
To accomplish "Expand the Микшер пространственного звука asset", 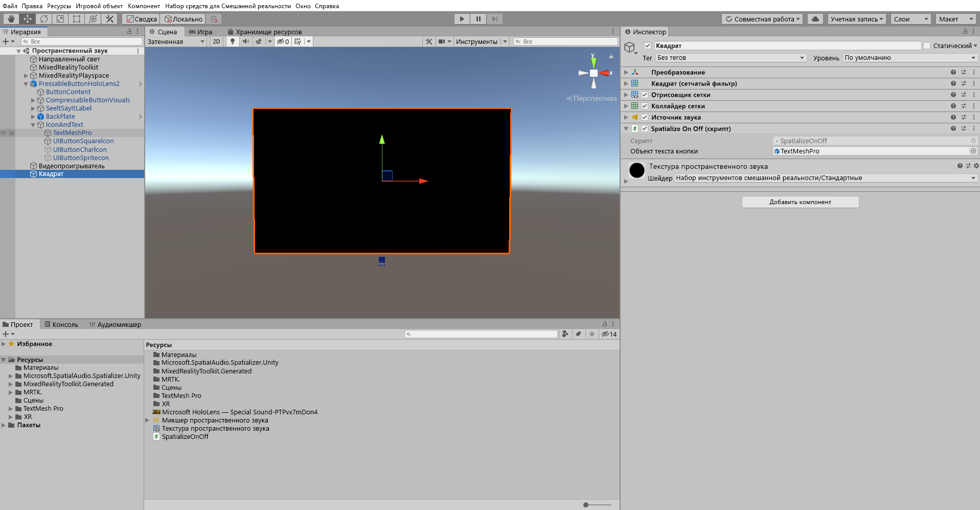I will point(148,420).
